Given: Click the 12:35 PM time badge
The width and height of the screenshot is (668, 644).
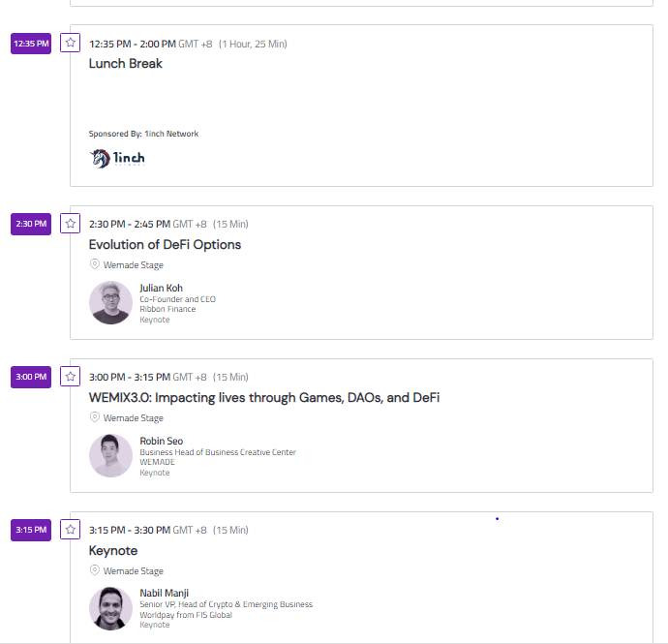Looking at the screenshot, I should click(31, 44).
